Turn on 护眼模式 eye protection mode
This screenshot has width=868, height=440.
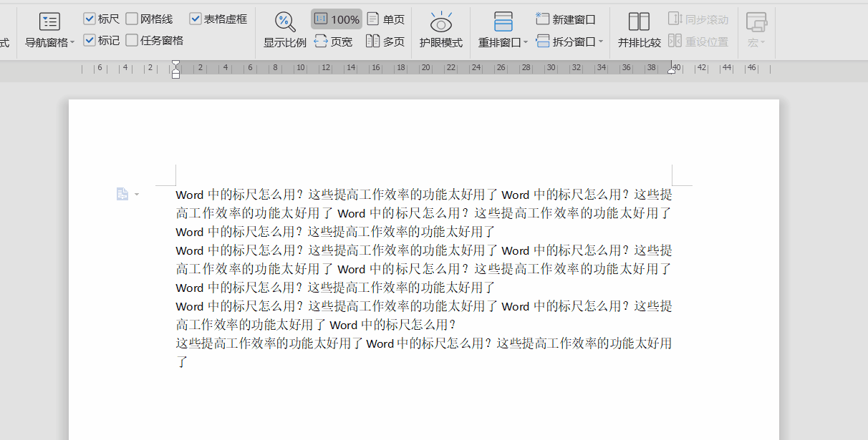(441, 30)
